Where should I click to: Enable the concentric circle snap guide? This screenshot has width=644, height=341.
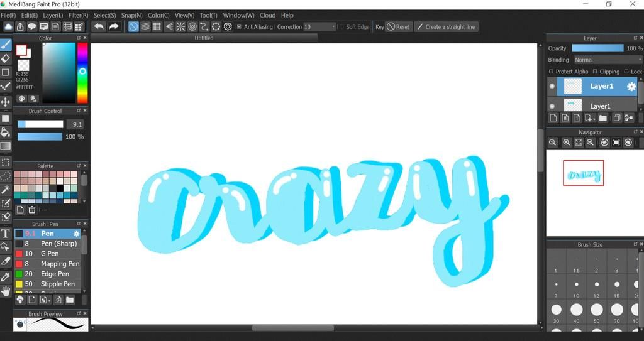pyautogui.click(x=192, y=26)
